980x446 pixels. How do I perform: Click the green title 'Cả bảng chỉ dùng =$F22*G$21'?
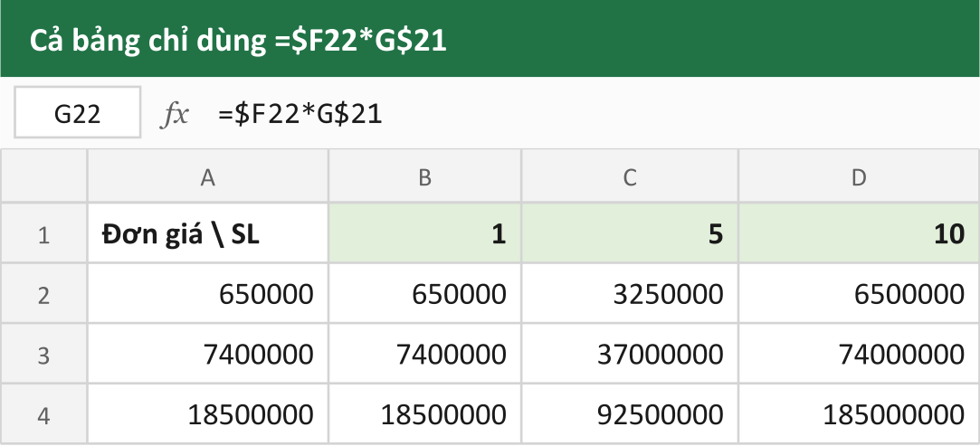[237, 42]
